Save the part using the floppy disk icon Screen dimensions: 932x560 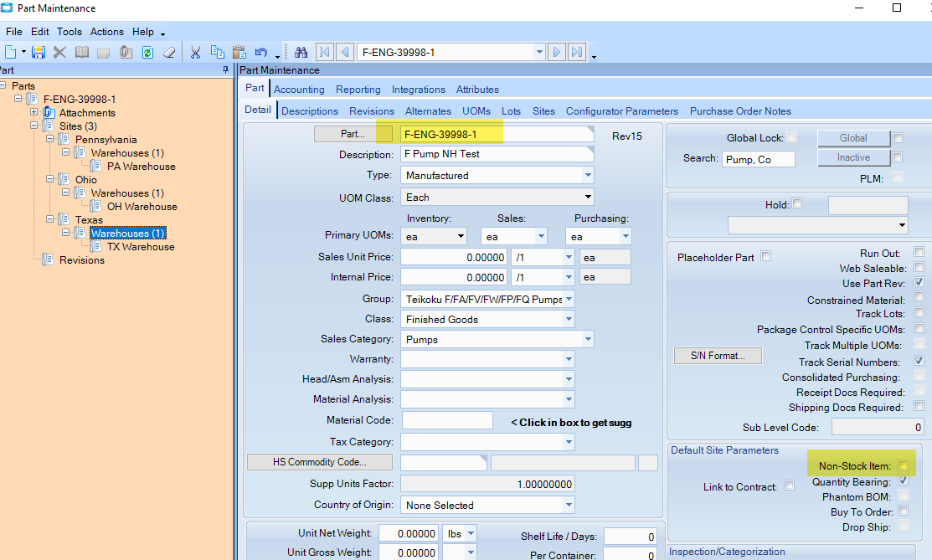(38, 52)
